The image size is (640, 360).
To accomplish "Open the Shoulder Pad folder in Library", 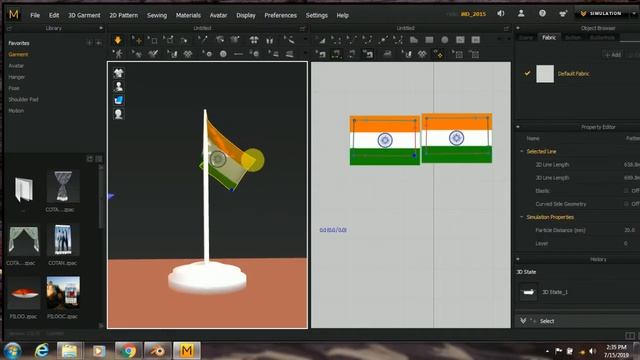I will 24,99.
